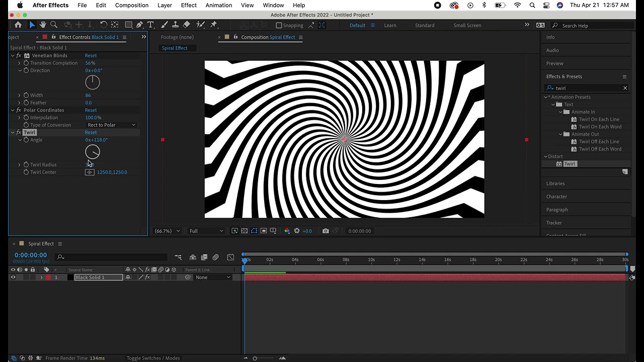
Task: Switch to the Learn workspace
Action: (x=390, y=25)
